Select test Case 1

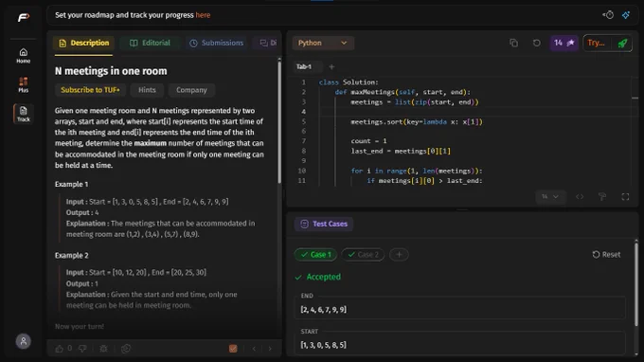[x=315, y=255]
